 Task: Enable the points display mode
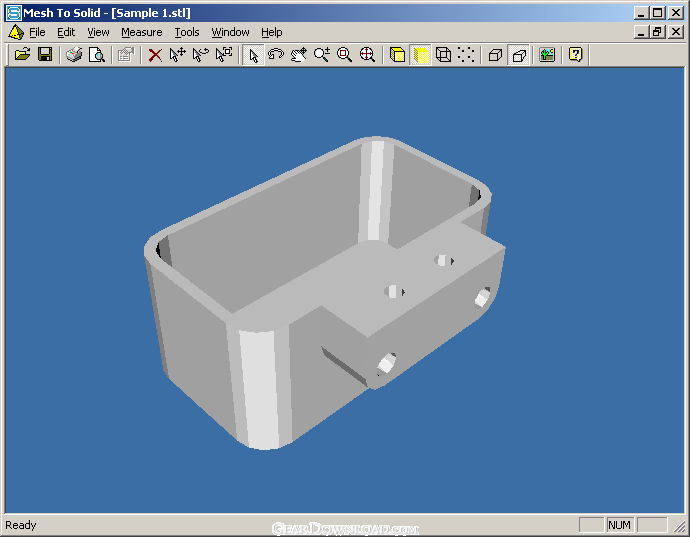(466, 55)
